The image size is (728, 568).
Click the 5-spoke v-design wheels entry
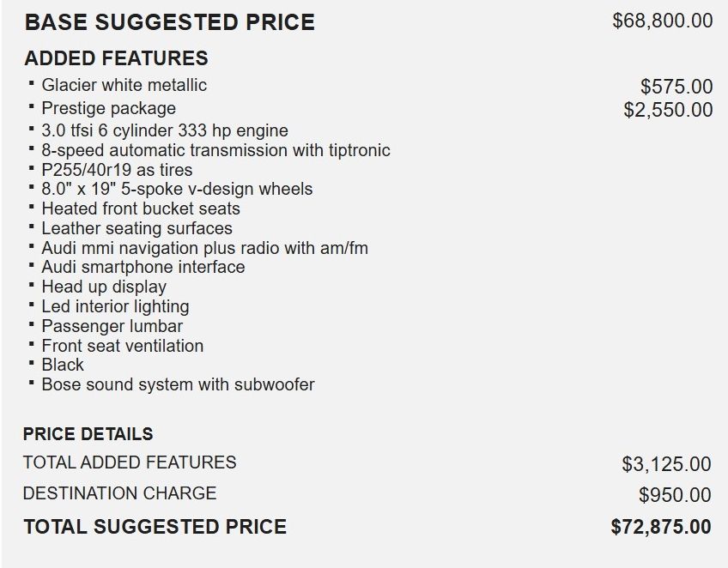(x=177, y=189)
